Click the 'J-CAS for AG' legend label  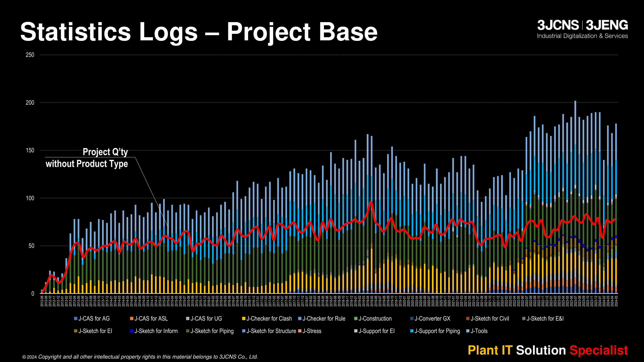[94, 318]
